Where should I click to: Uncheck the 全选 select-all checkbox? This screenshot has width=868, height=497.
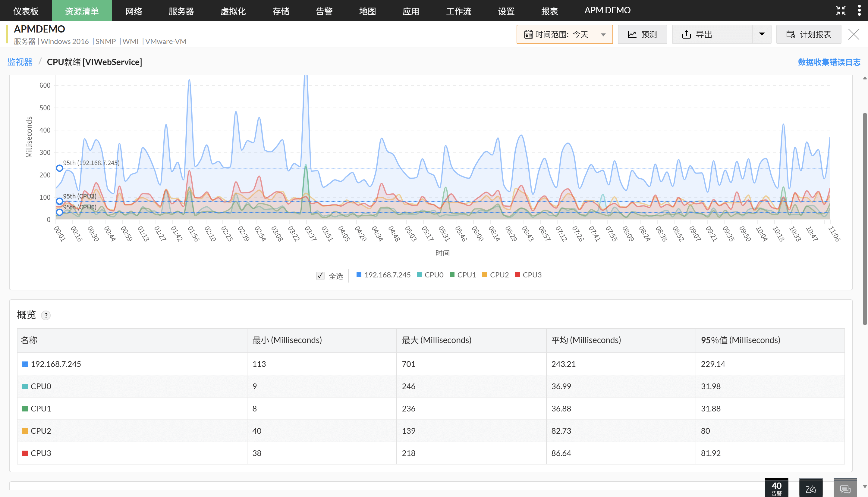(320, 276)
